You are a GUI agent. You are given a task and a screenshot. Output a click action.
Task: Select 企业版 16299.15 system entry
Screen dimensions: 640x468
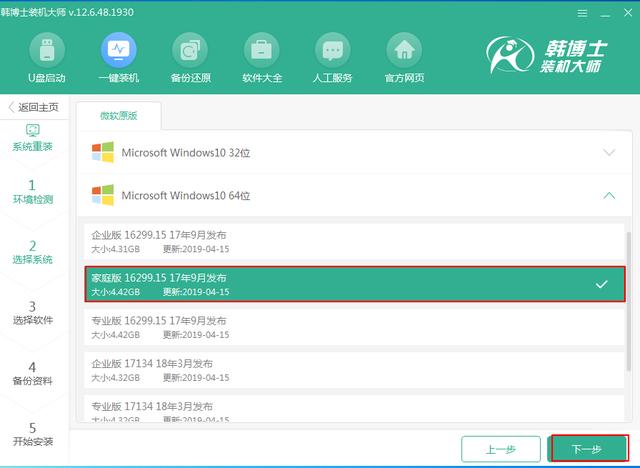coord(350,241)
